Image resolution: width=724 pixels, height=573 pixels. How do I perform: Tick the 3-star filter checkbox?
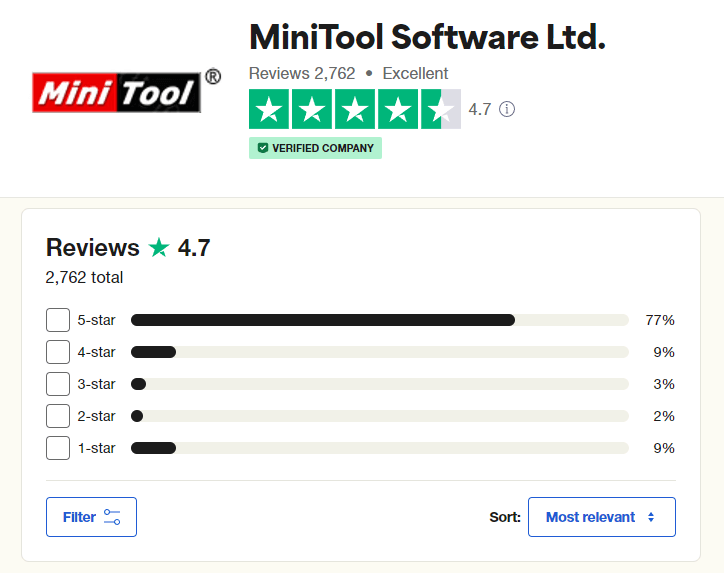tap(58, 384)
